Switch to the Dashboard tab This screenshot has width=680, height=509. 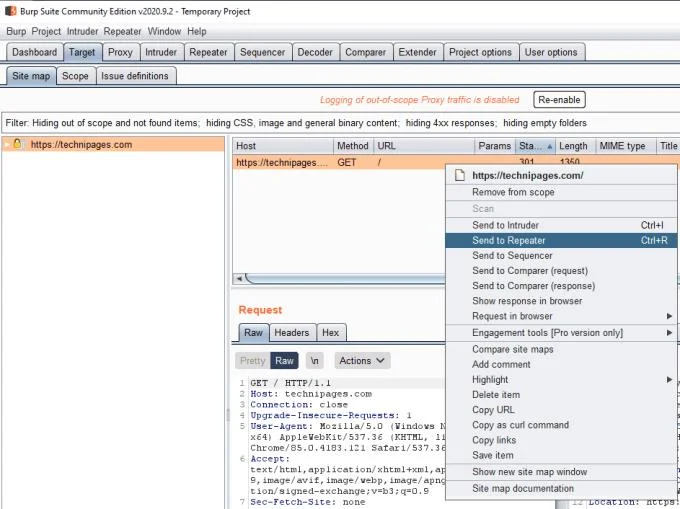(35, 52)
